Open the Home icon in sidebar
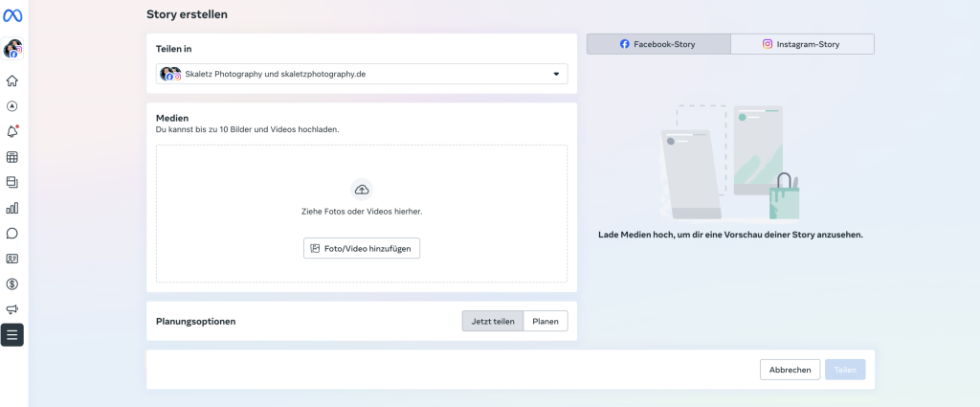This screenshot has width=980, height=407. (12, 81)
